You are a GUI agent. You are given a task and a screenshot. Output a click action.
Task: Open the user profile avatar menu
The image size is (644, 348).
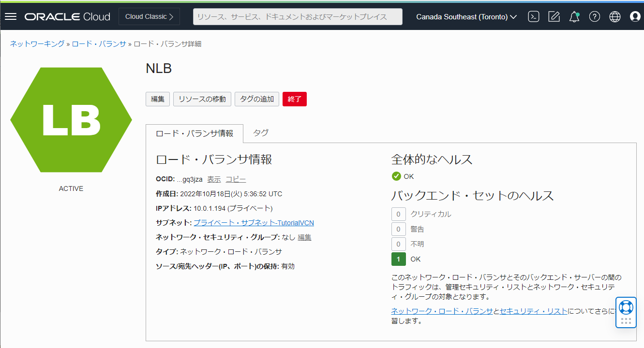coord(634,16)
